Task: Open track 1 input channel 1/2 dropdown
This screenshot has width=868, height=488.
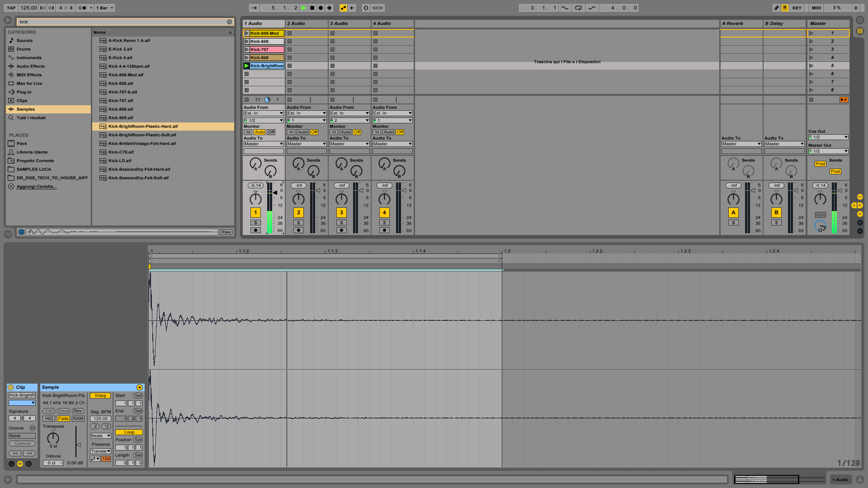Action: [264, 120]
